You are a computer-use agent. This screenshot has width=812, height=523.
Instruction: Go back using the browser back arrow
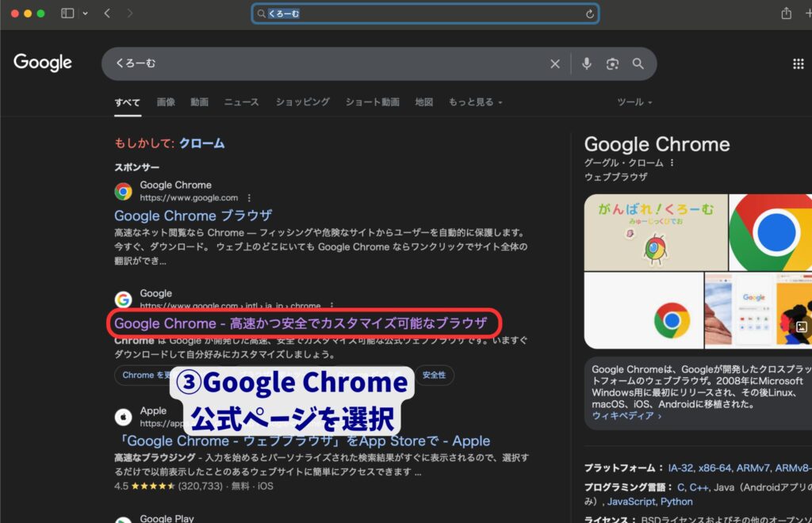click(107, 13)
